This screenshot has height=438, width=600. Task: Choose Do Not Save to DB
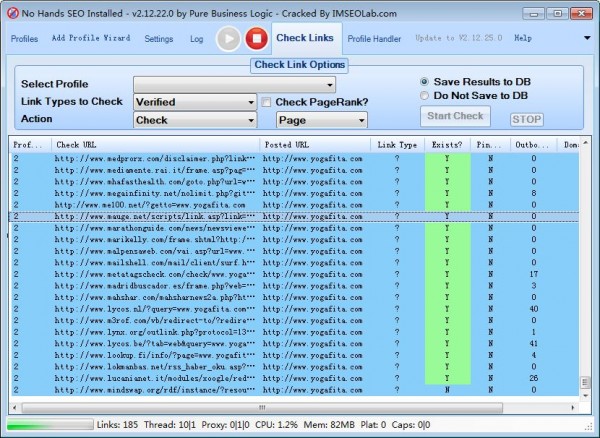[424, 95]
